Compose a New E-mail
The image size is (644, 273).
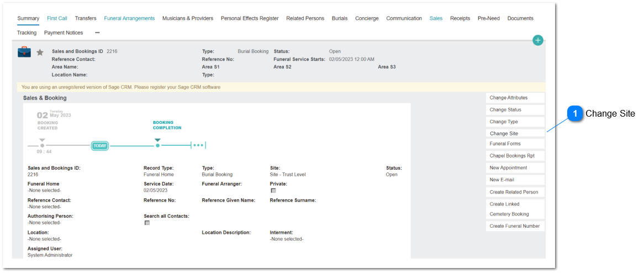515,180
